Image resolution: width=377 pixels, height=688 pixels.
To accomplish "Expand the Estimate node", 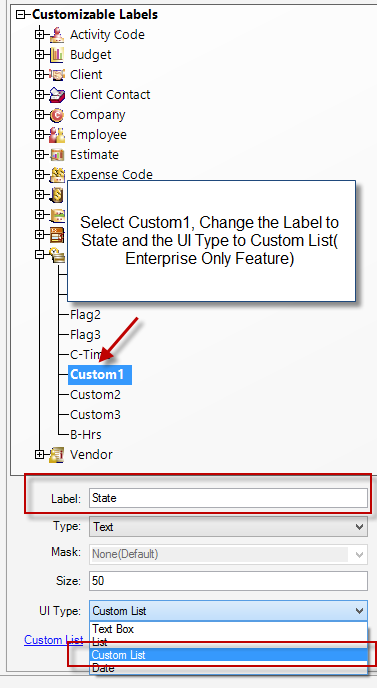I will click(39, 154).
